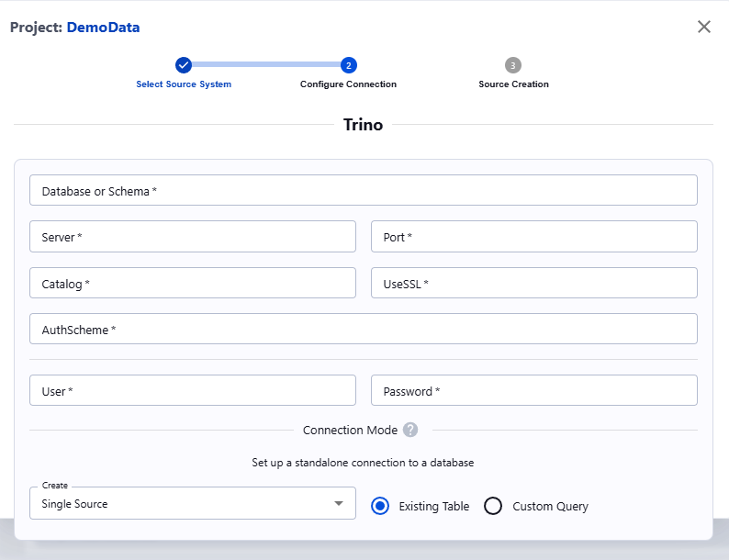
Task: Click the step 2 circle icon
Action: tap(349, 65)
